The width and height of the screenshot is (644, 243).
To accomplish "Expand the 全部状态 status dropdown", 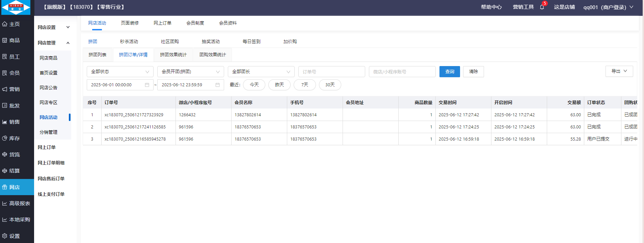I will point(120,72).
